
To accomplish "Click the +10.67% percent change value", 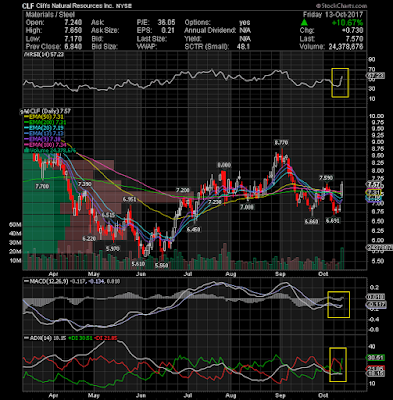I will click(349, 23).
